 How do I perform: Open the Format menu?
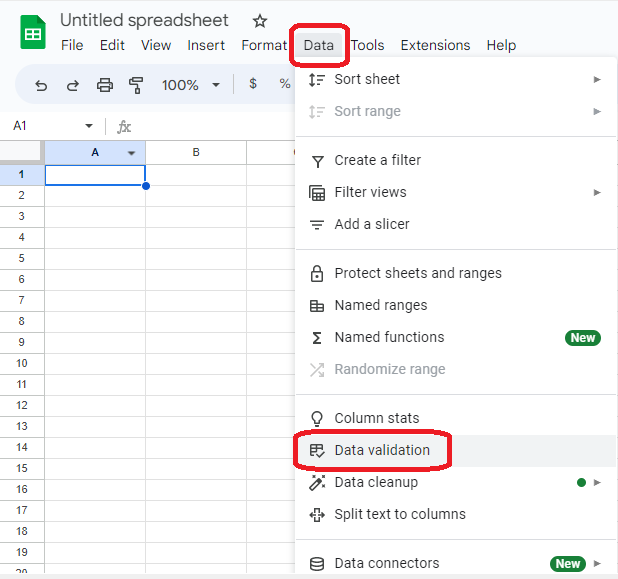coord(264,45)
